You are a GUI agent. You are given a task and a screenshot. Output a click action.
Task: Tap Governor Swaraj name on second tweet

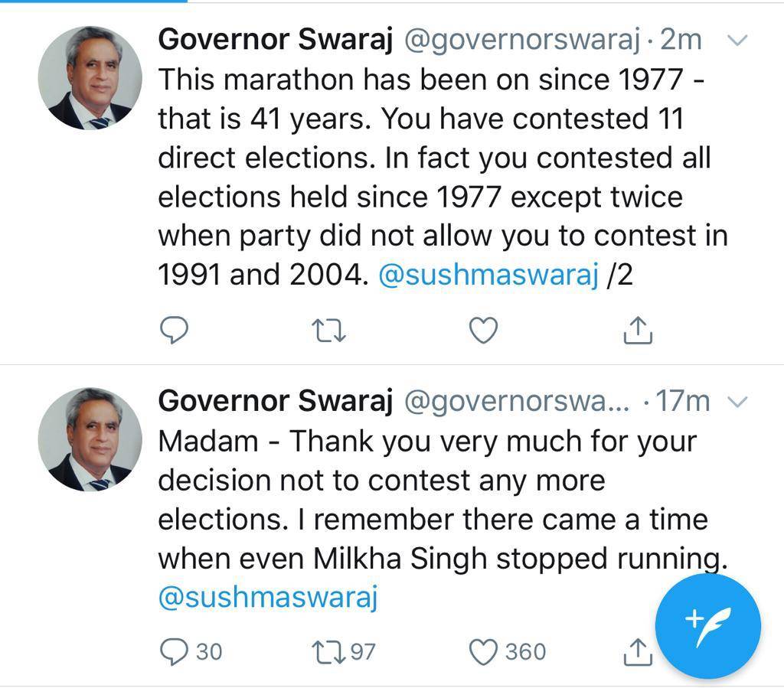[x=275, y=401]
